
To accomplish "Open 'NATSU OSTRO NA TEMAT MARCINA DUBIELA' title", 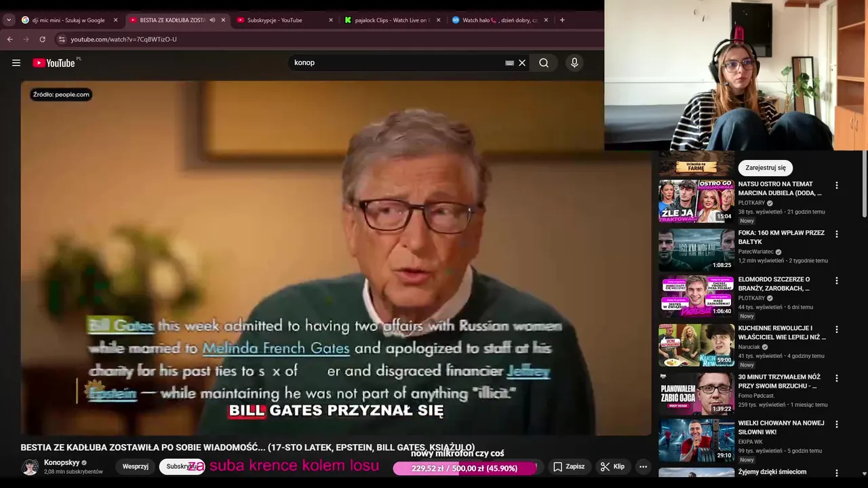I will coord(780,188).
